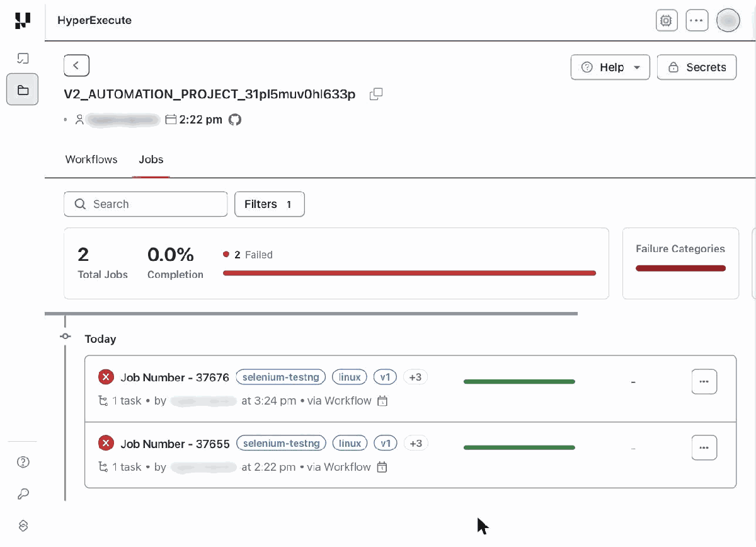
Task: Open the header three-dots more menu
Action: point(697,20)
